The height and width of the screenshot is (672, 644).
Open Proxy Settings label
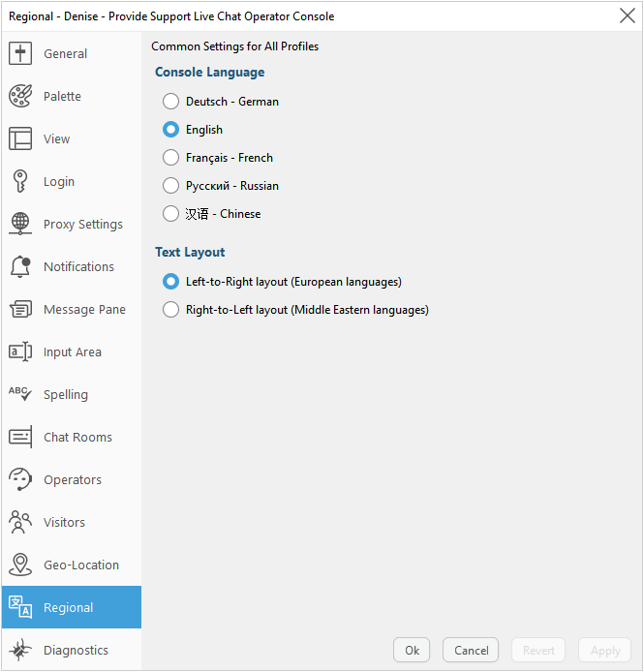[x=83, y=224]
